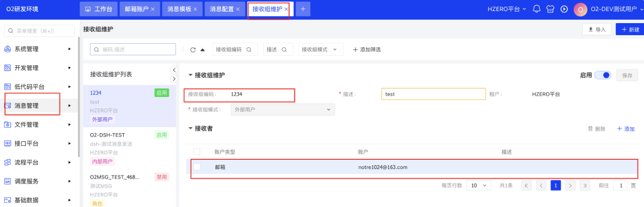Click the refresh icon in filter bar
Viewport: 644px width, 207px height.
coord(193,50)
